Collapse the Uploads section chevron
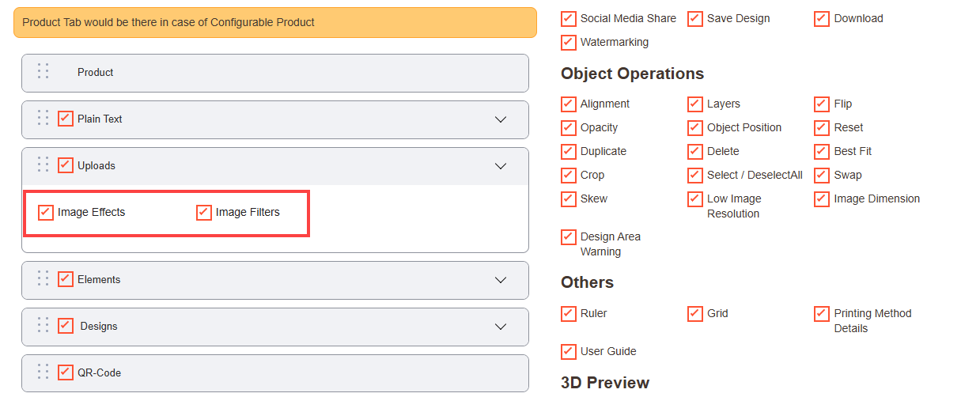The width and height of the screenshot is (980, 397). point(500,166)
